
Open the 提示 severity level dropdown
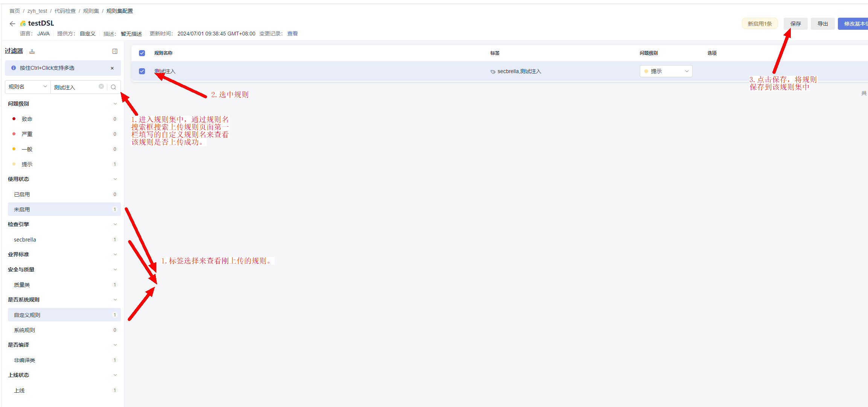[x=666, y=71]
